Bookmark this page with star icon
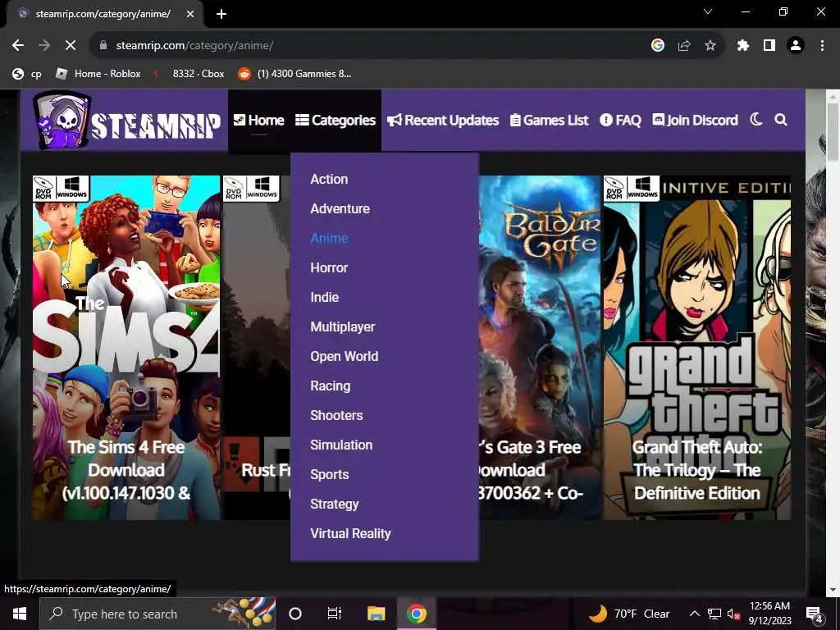Screen dimensions: 840x630 710,46
